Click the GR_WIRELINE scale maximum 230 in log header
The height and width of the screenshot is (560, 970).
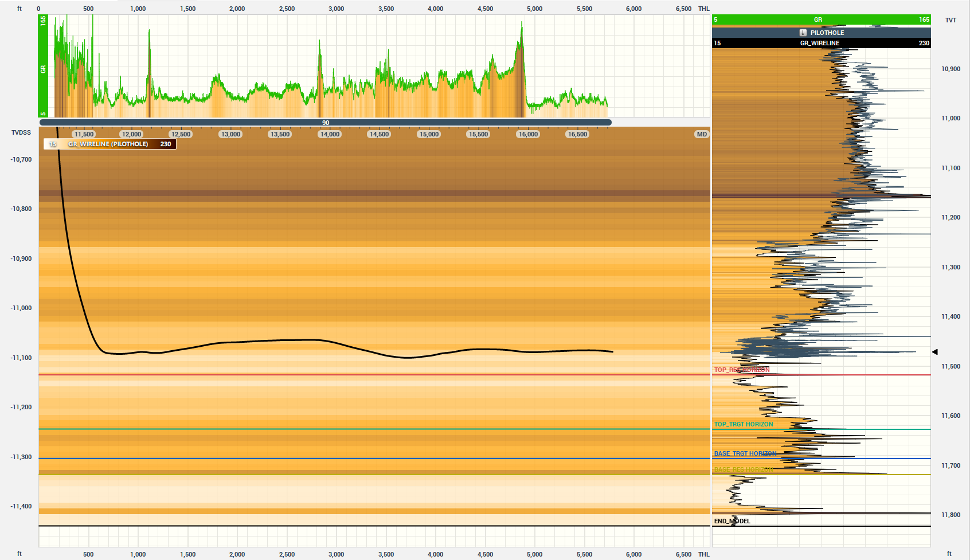coord(924,43)
